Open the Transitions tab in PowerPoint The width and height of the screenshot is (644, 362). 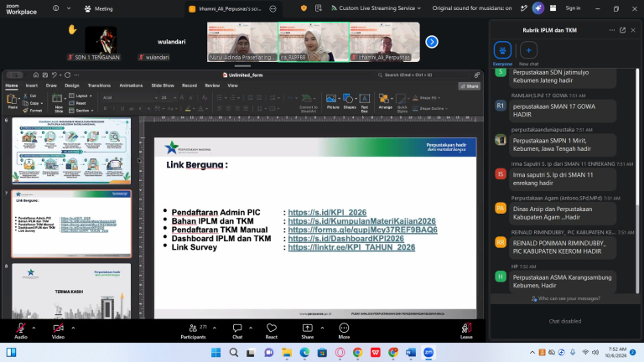pos(99,85)
